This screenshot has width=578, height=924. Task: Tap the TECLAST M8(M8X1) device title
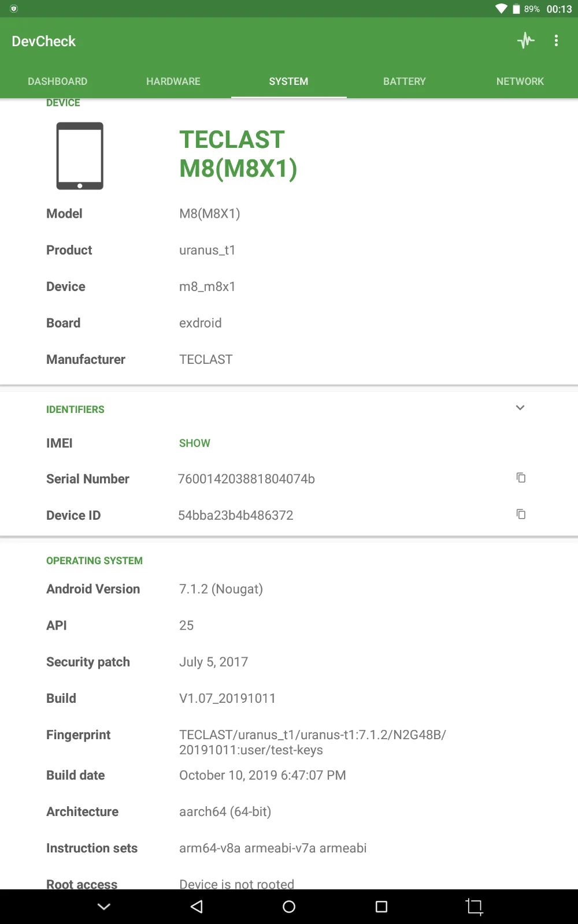pyautogui.click(x=238, y=154)
